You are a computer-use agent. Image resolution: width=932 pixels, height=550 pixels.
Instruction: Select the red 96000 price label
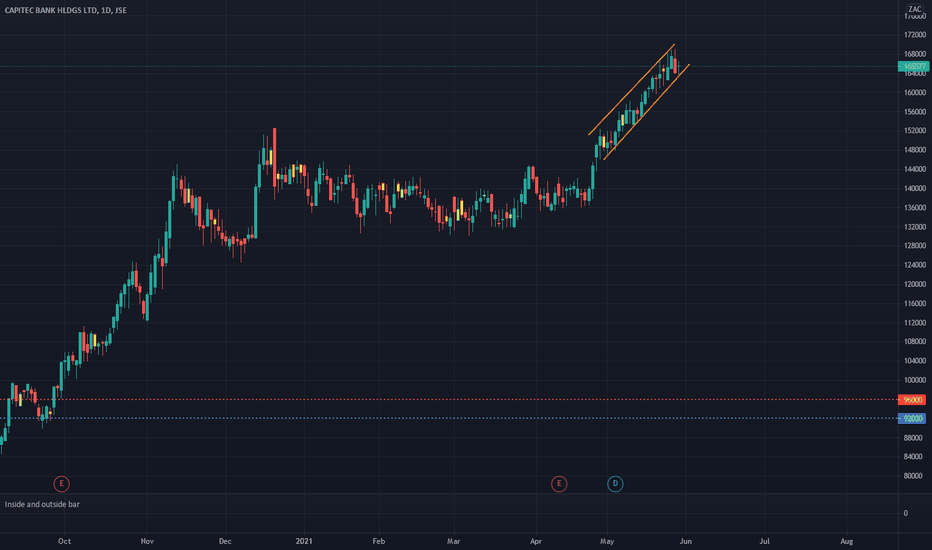click(912, 400)
